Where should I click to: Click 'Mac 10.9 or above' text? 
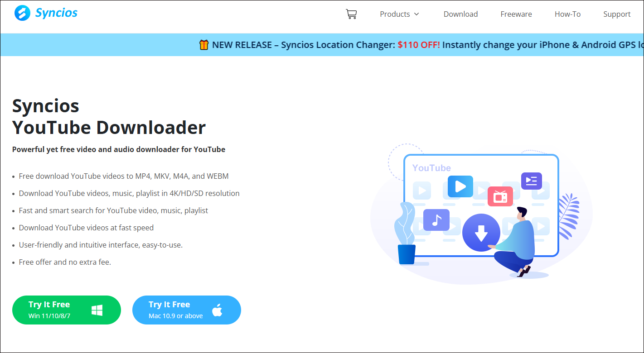click(176, 316)
